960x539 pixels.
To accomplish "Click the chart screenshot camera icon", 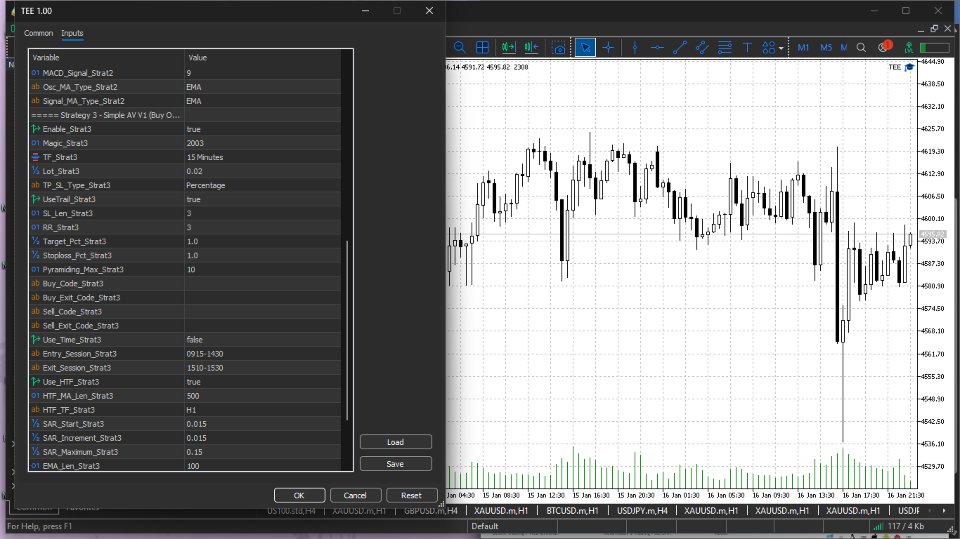I will (x=559, y=48).
